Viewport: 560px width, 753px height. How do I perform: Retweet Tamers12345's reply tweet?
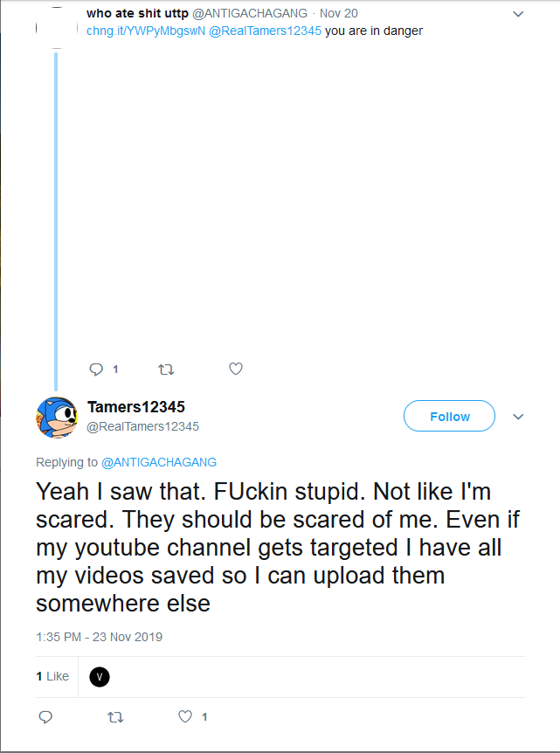point(114,717)
